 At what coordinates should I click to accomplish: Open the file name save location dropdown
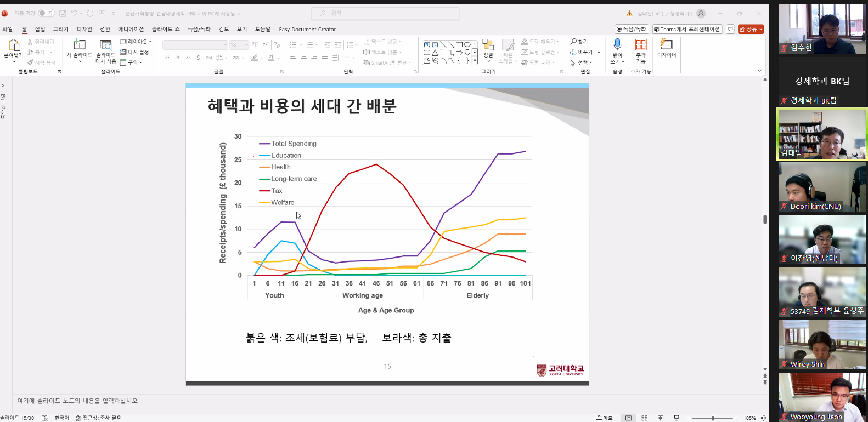point(239,14)
